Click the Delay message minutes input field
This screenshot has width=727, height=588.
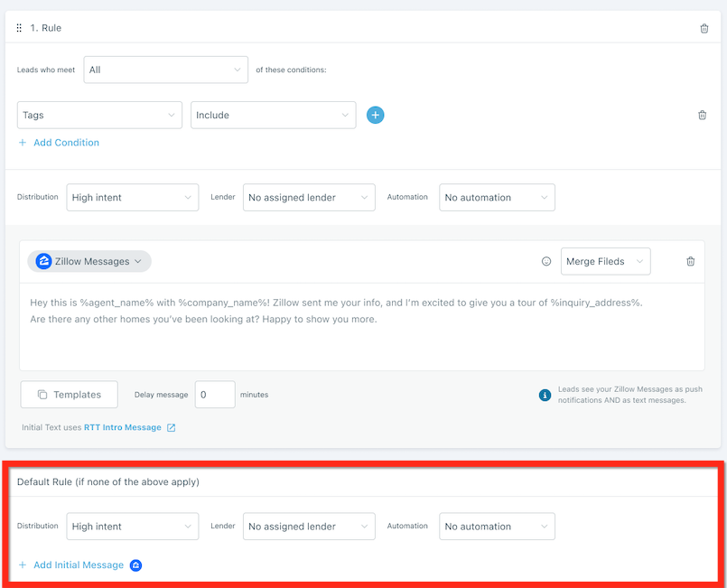tap(215, 395)
